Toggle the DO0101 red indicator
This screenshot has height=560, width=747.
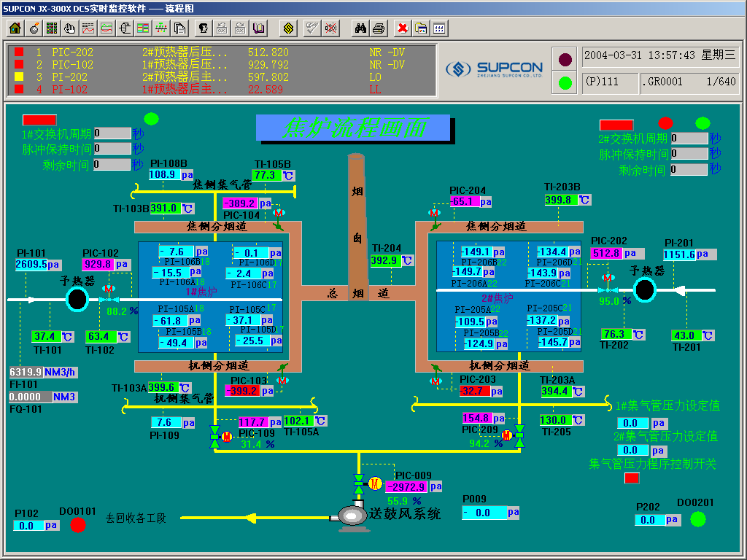(x=78, y=524)
